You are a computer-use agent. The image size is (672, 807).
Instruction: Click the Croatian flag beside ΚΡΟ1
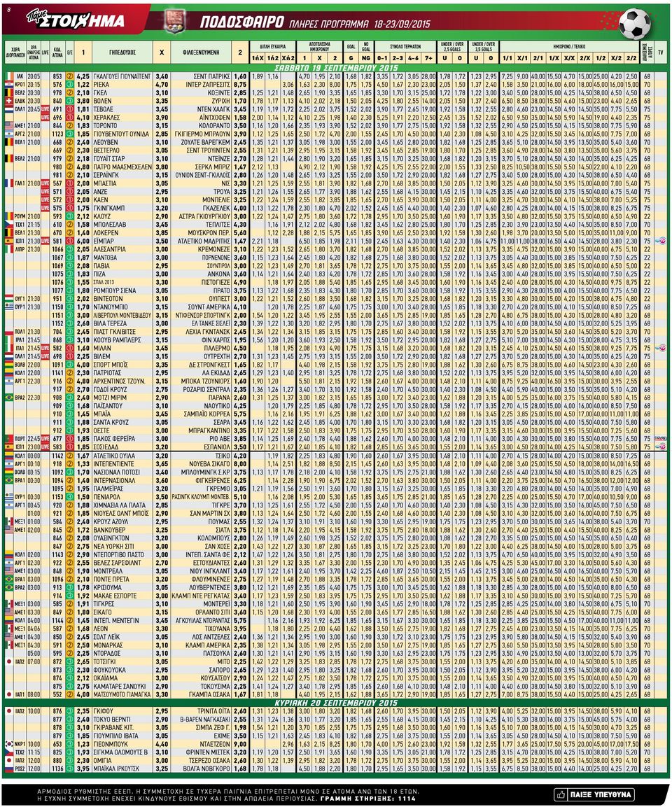click(8, 85)
